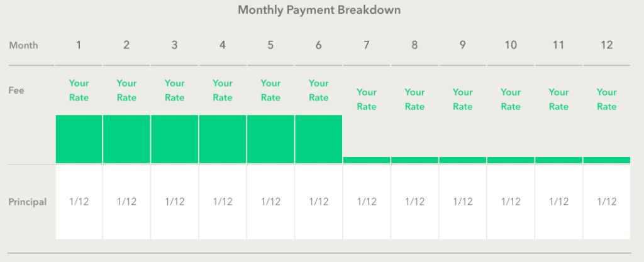Click 'Your Rate' label above month 2

[126, 90]
